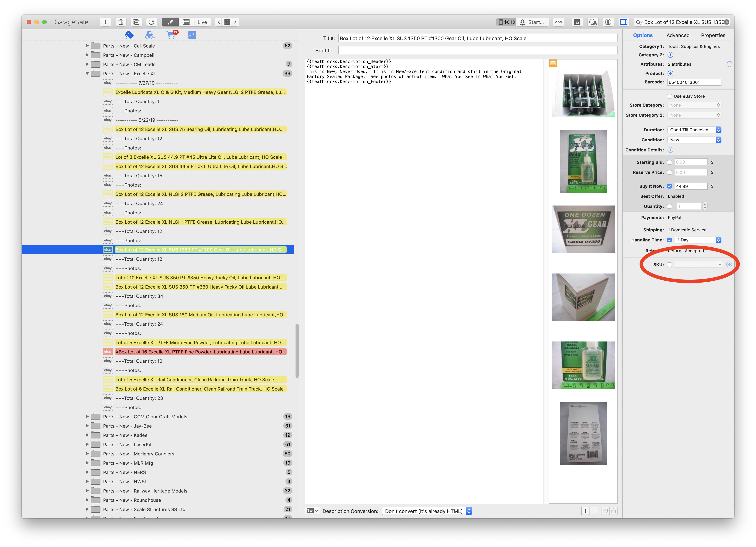
Task: Enable the Use eBay Store checkbox
Action: click(x=669, y=96)
